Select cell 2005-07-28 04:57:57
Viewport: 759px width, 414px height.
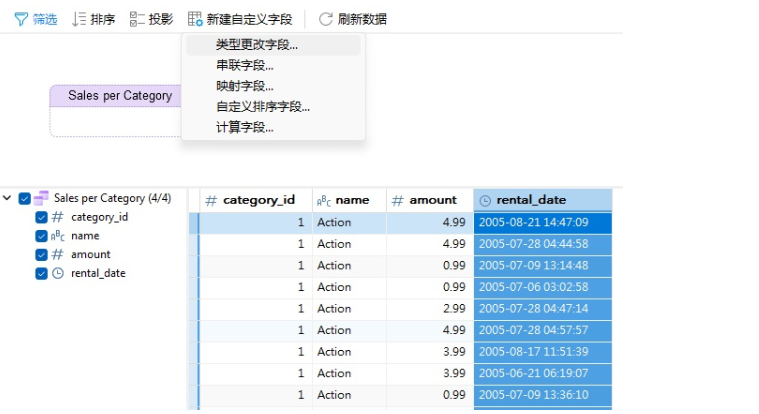point(543,331)
